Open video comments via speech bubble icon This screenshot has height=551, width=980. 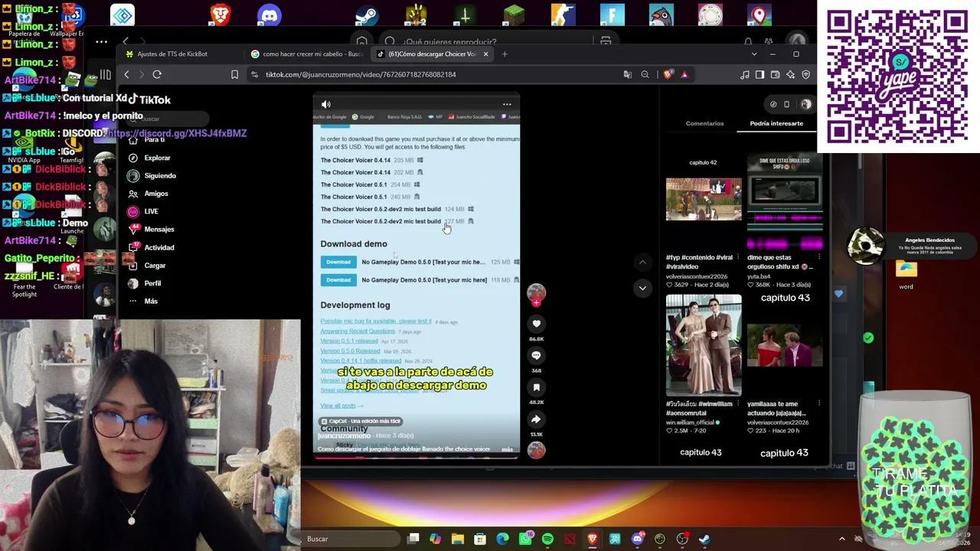click(536, 356)
